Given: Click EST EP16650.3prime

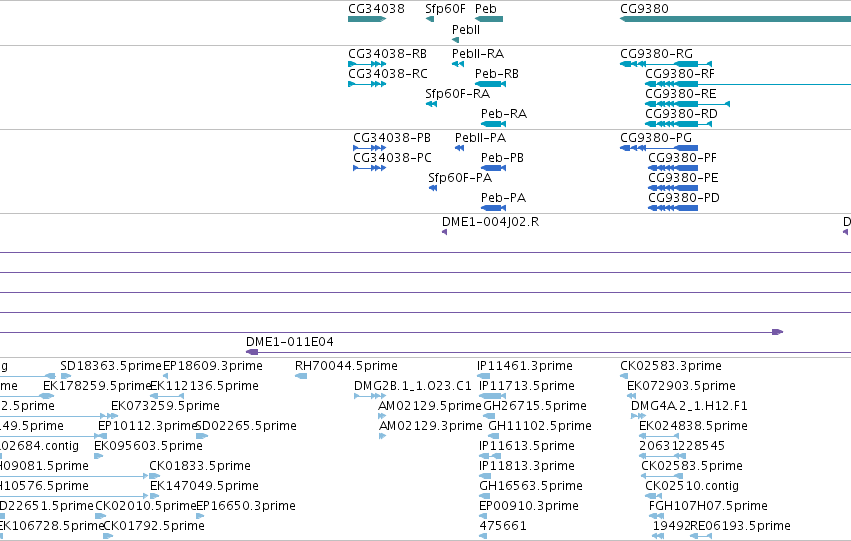Looking at the screenshot, I should click(199, 517).
